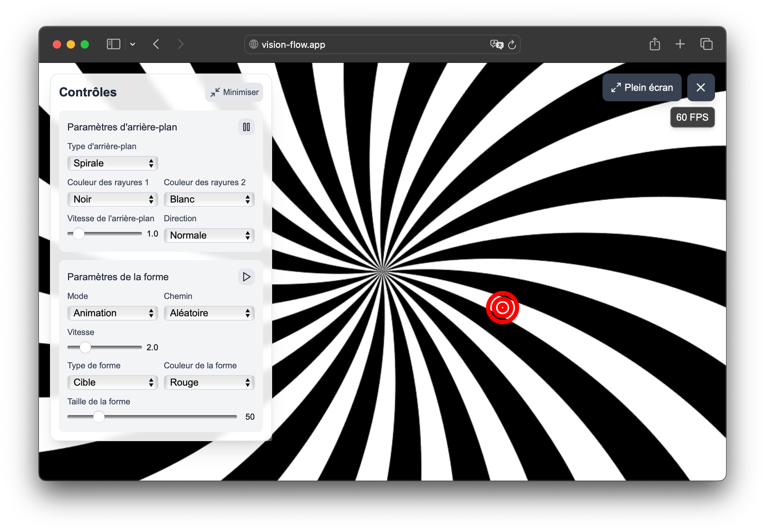The height and width of the screenshot is (532, 765).
Task: Click the red target shape on canvas
Action: 502,308
